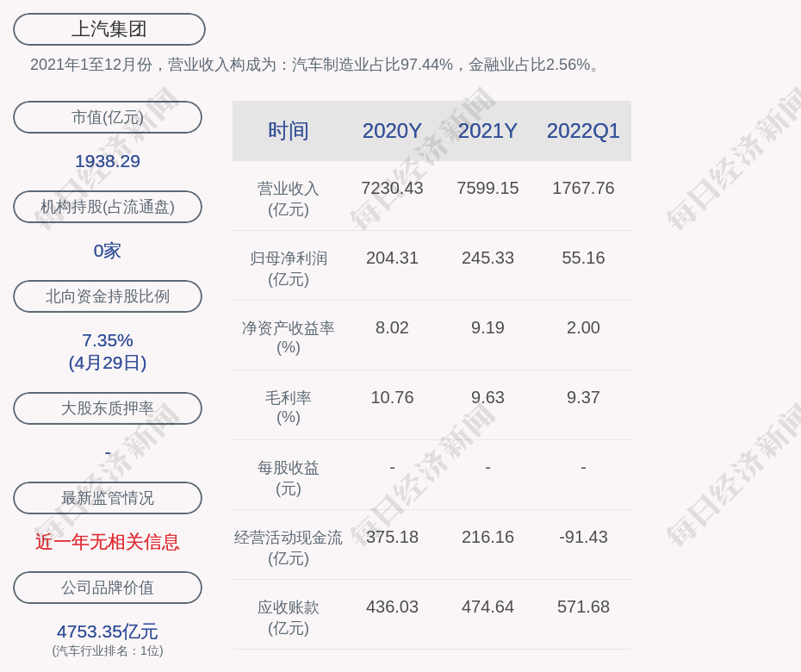This screenshot has height=672, width=801.
Task: Click the 时间 column header
Action: pyautogui.click(x=289, y=131)
